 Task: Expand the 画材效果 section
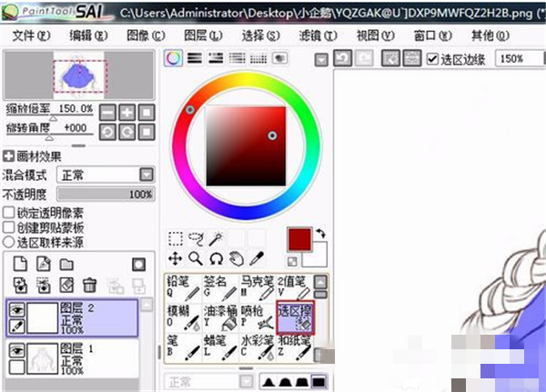[8, 156]
